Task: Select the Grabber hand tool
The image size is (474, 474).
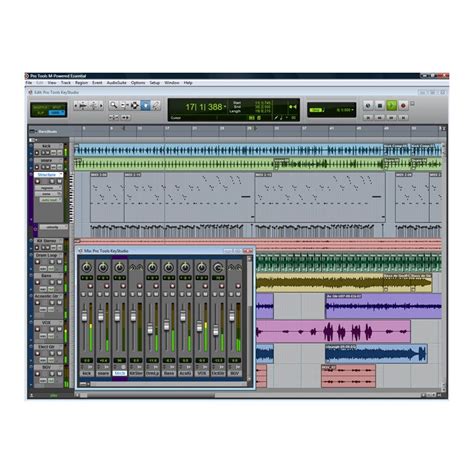Action: tap(145, 105)
